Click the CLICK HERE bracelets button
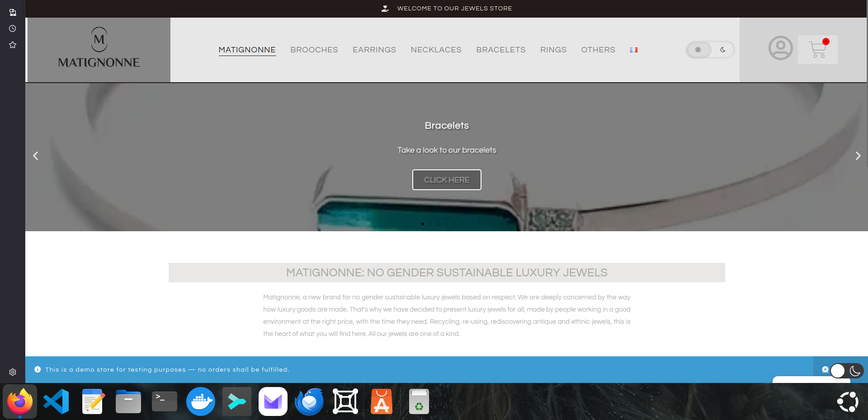 coord(447,180)
